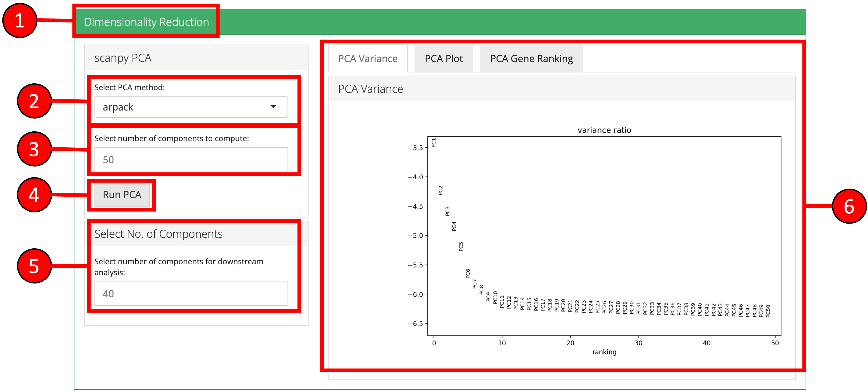The width and height of the screenshot is (868, 392).
Task: Click the variance ratio plot title
Action: [x=604, y=130]
